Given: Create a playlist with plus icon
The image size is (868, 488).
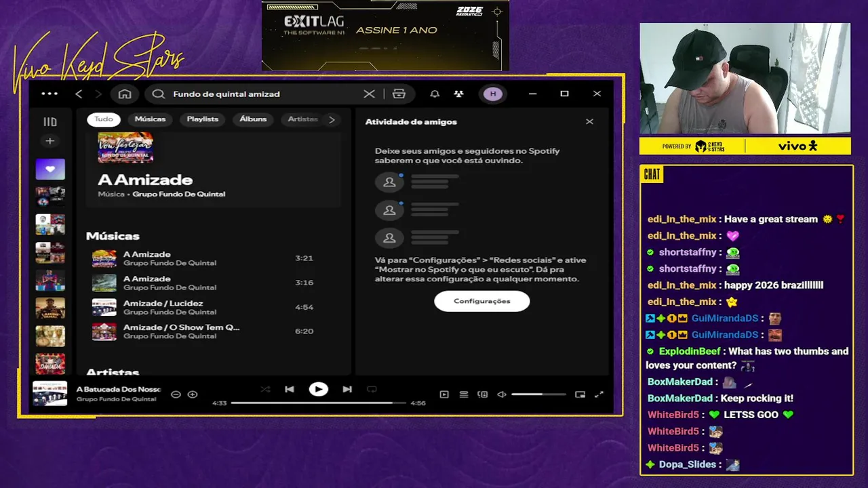Looking at the screenshot, I should pos(50,141).
